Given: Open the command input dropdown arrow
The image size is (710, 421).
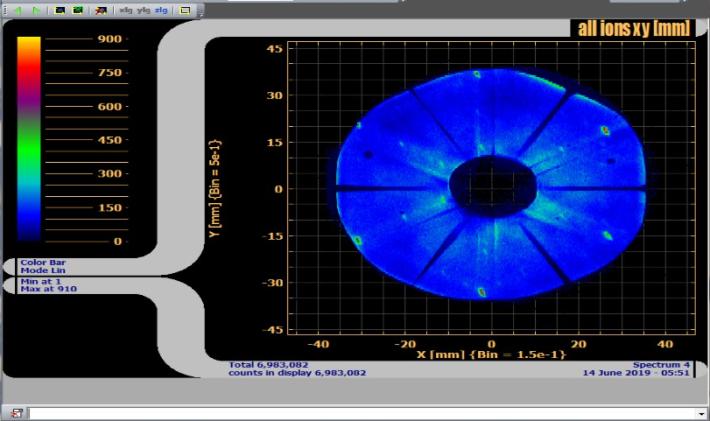Looking at the screenshot, I should click(702, 413).
